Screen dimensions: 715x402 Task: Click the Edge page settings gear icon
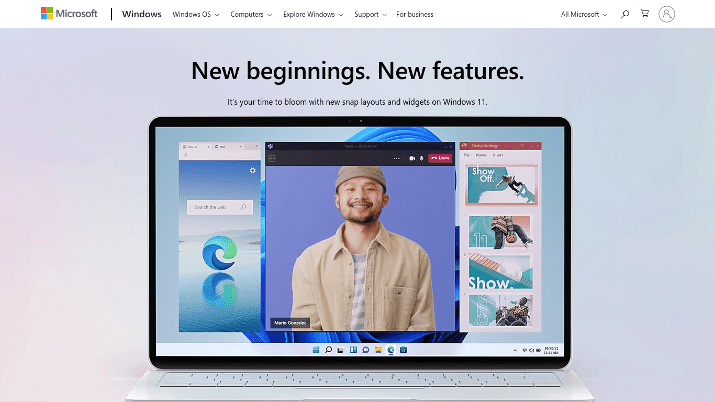[253, 170]
